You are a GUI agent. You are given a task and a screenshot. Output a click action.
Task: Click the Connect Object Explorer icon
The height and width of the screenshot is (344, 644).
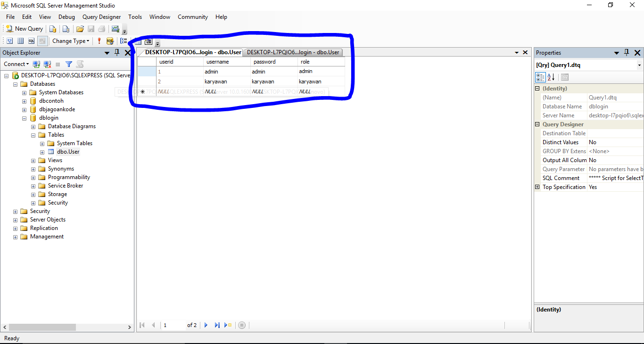point(36,64)
